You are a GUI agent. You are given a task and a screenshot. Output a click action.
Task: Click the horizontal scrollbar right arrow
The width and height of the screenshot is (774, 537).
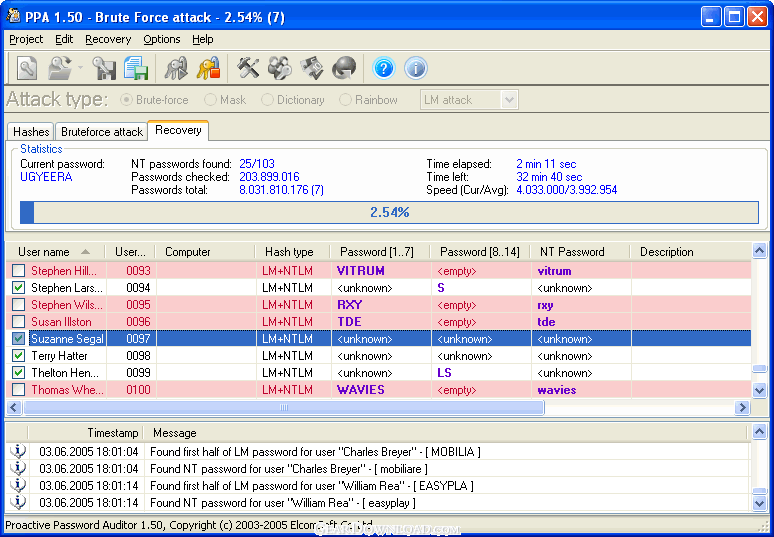click(742, 407)
